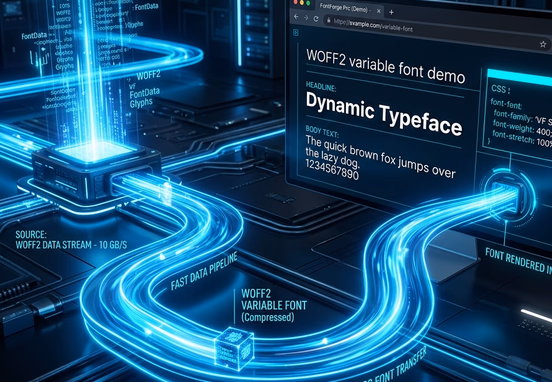The width and height of the screenshot is (552, 382).
Task: Open a new tab with the plus button
Action: coord(391,12)
